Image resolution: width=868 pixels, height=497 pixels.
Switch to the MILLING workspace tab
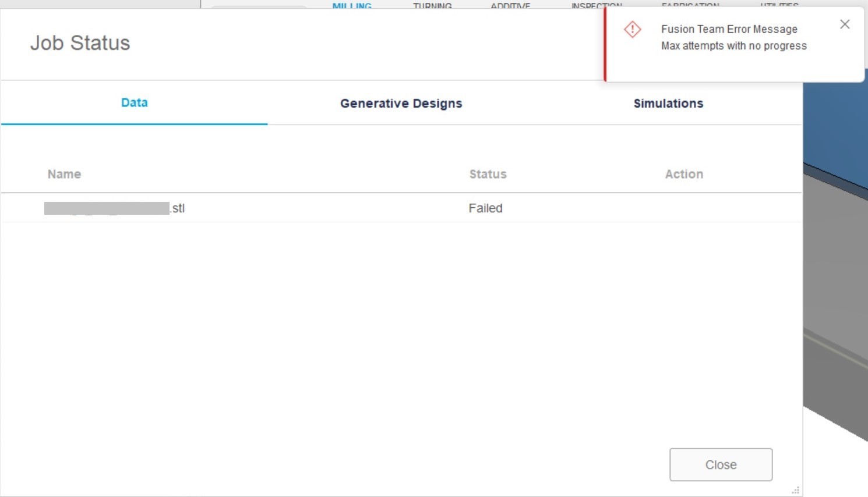pyautogui.click(x=351, y=6)
